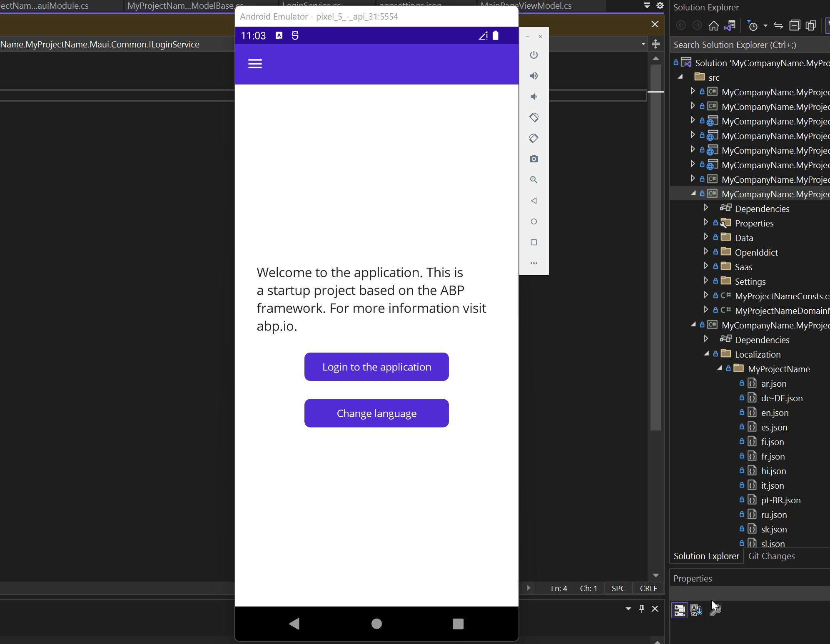Viewport: 830px width, 644px height.
Task: Take an emulator screenshot with camera icon
Action: pos(534,159)
